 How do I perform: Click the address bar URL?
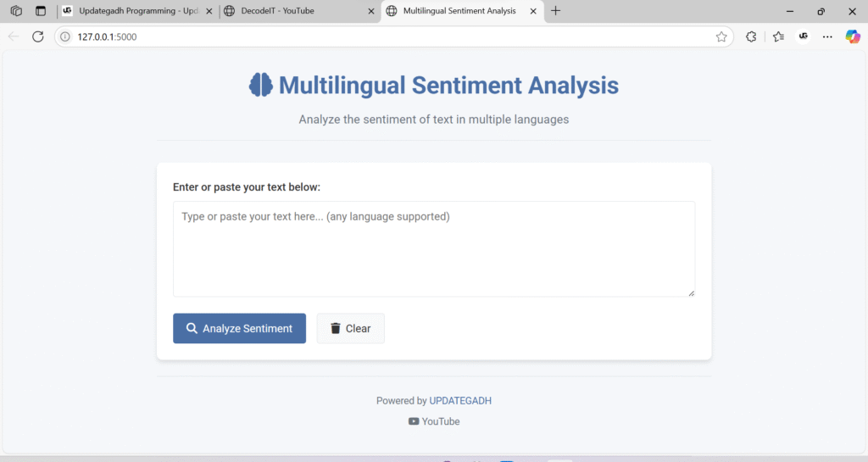click(x=107, y=36)
